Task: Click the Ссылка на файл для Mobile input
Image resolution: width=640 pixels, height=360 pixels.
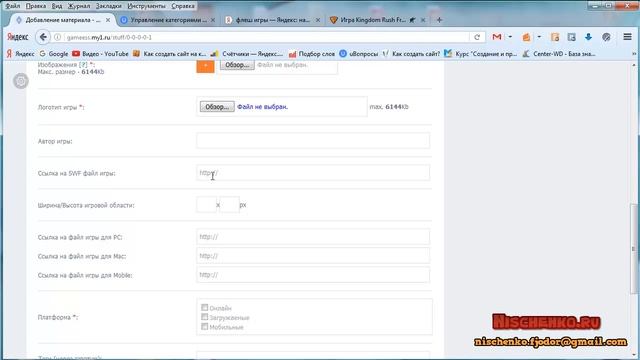Action: coord(313,275)
